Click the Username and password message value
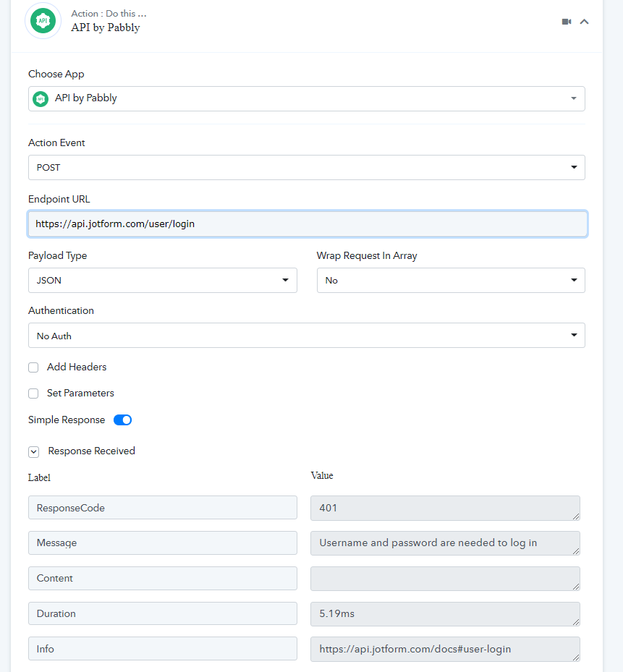 point(445,543)
